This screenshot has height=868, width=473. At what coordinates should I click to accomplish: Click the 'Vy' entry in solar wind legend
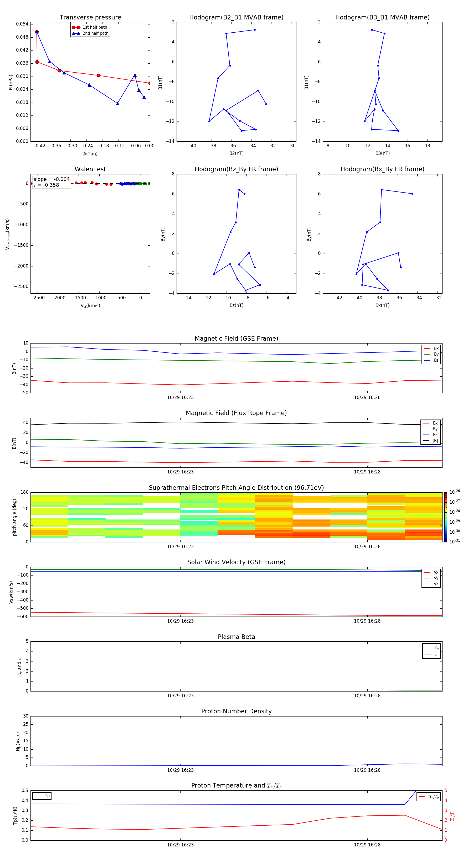tap(431, 578)
